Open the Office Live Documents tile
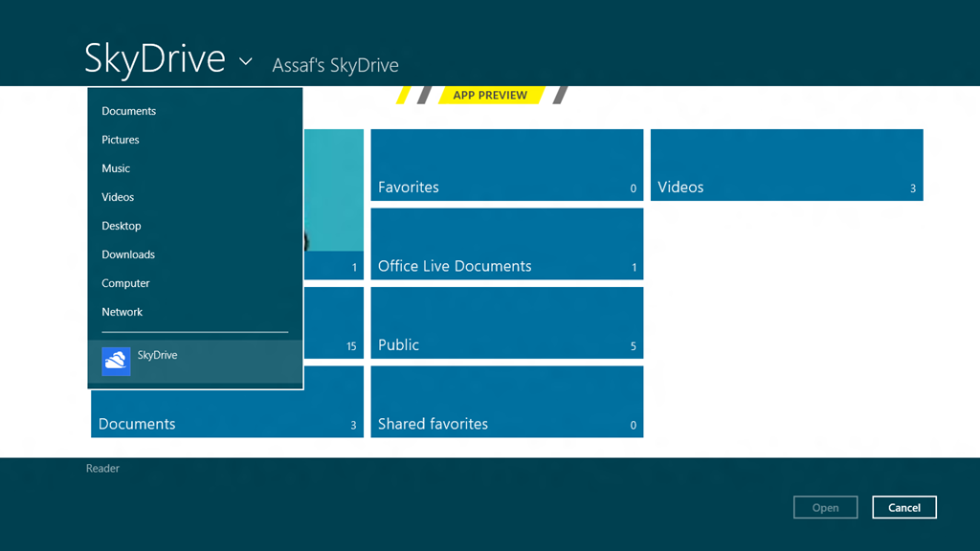The width and height of the screenshot is (980, 551). [x=507, y=244]
